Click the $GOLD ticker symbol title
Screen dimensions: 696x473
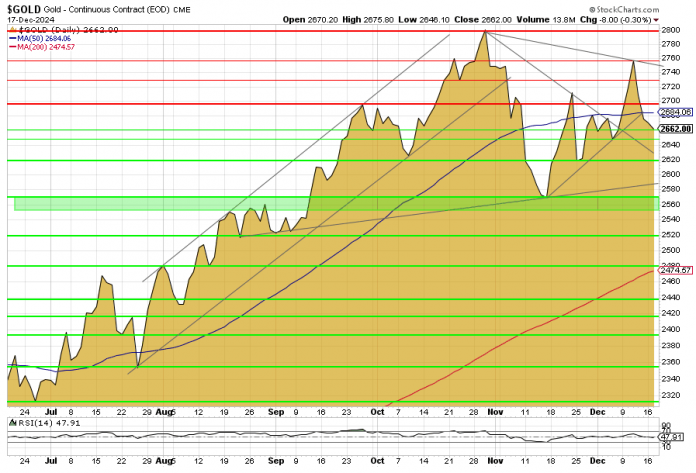coord(24,8)
